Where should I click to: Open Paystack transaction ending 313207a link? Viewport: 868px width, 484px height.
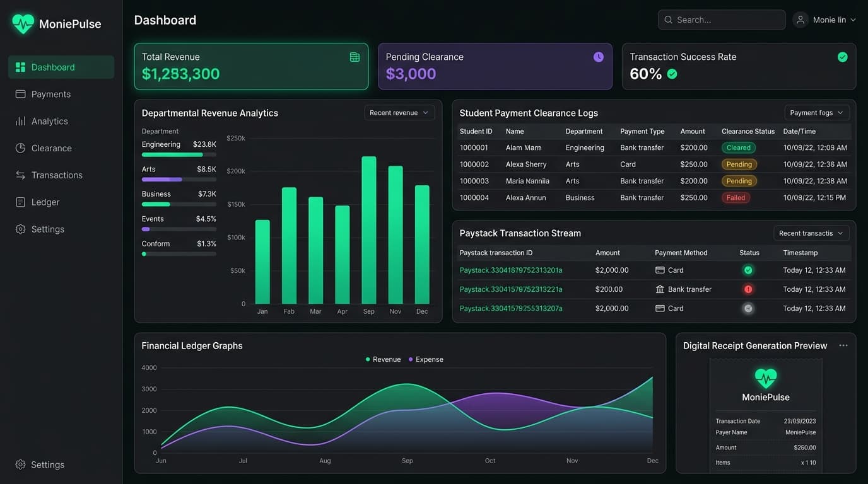(511, 309)
